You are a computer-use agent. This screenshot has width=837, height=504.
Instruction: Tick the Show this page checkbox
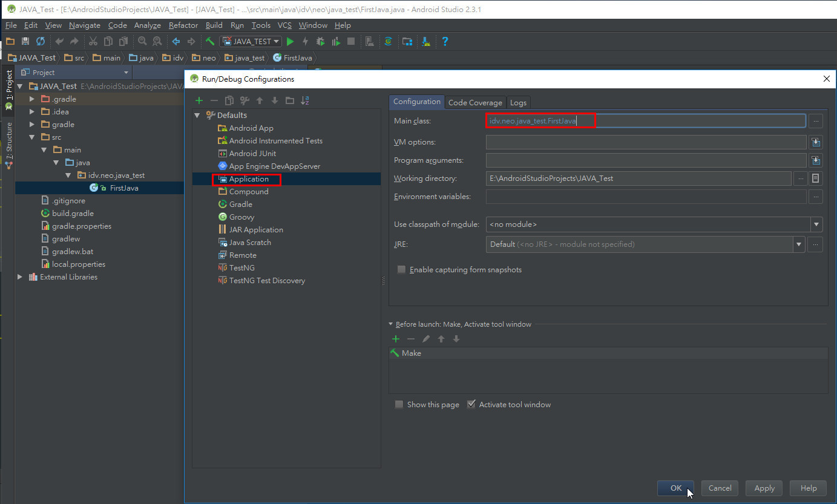point(399,404)
